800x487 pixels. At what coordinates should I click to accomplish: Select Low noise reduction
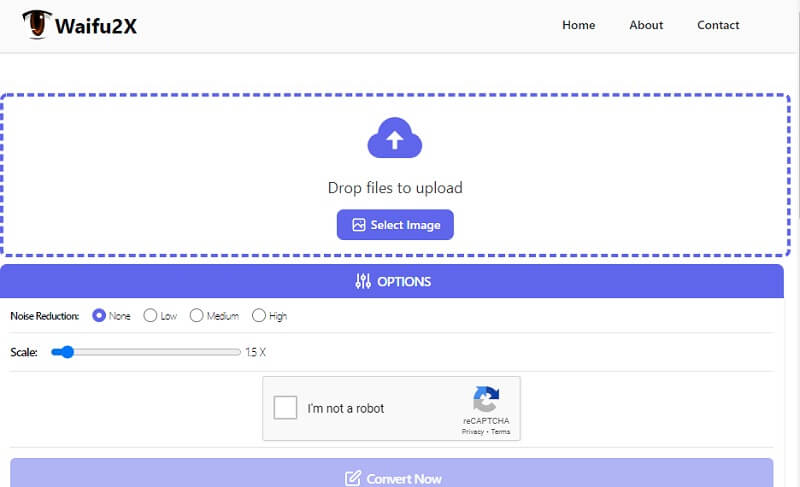click(x=150, y=316)
